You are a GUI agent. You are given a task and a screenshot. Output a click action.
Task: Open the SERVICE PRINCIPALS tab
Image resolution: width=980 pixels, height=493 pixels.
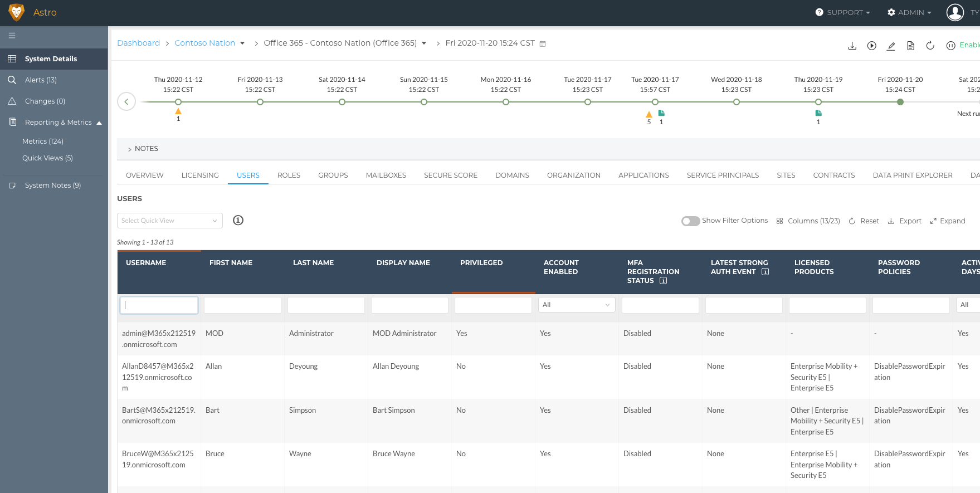(723, 175)
